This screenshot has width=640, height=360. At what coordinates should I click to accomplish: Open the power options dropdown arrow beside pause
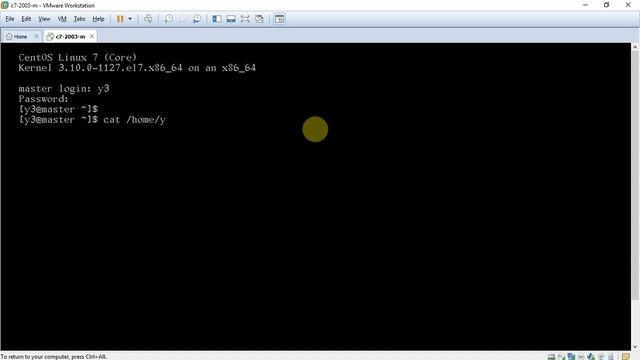click(x=130, y=19)
